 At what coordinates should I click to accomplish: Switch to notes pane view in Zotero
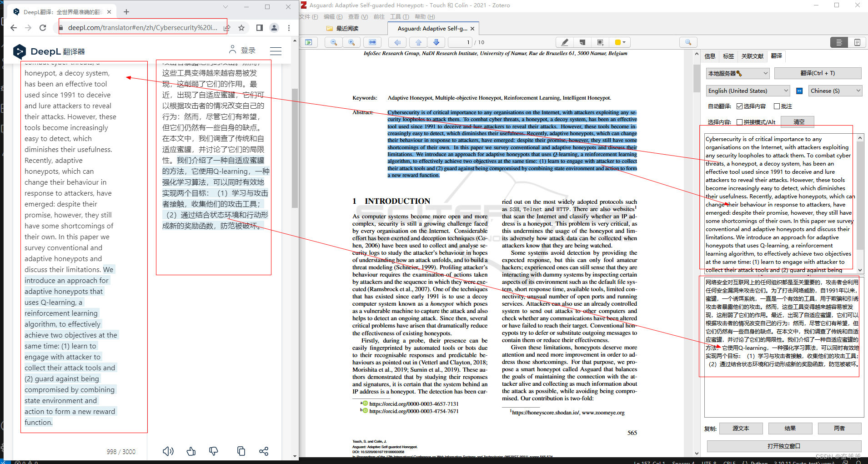click(857, 42)
